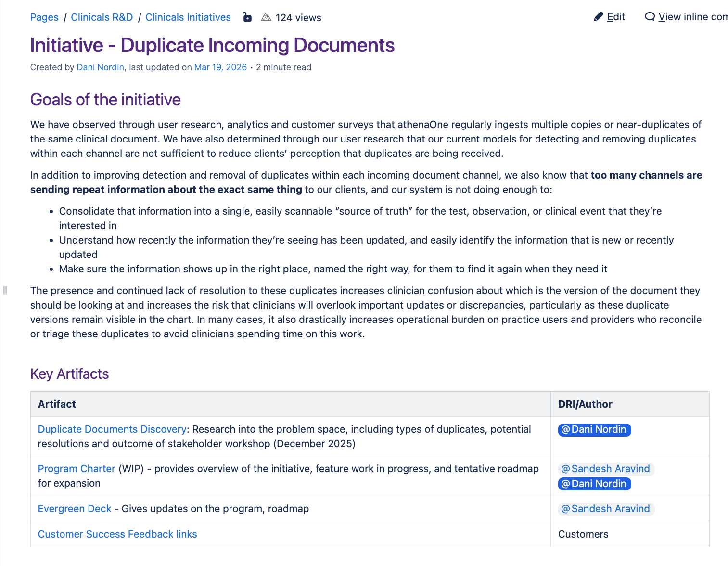Screen dimensions: 728x566
Task: Open the Evergreen Deck link
Action: coord(75,509)
